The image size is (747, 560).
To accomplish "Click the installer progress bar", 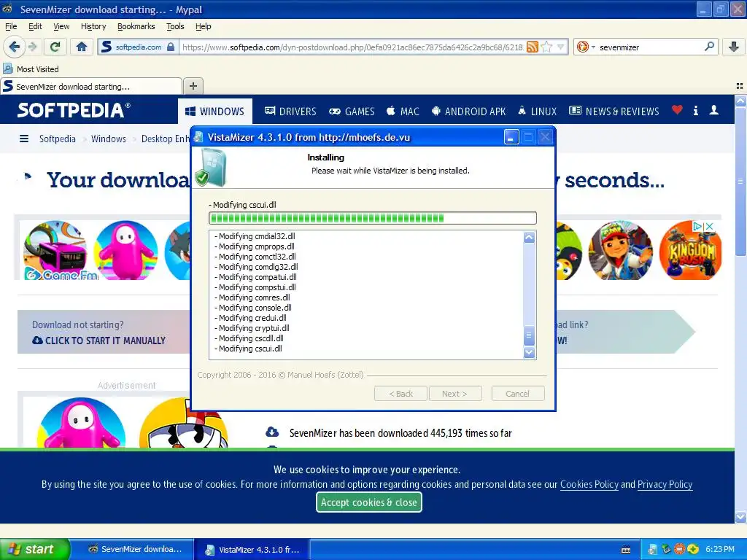I will click(373, 218).
